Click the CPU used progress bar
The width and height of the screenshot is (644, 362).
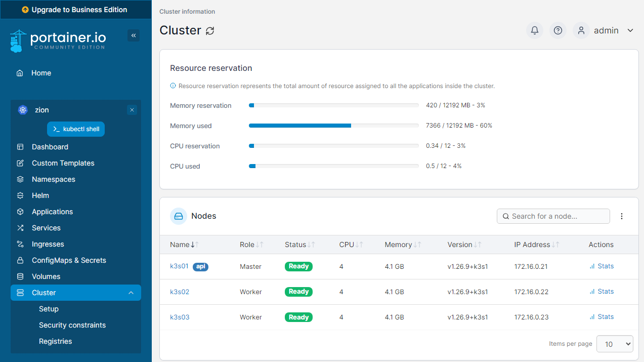point(334,166)
